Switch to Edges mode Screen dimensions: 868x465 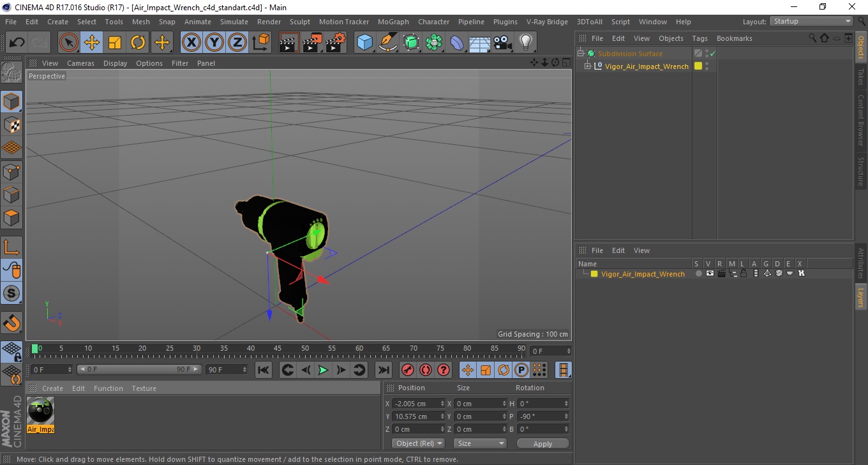coord(11,194)
